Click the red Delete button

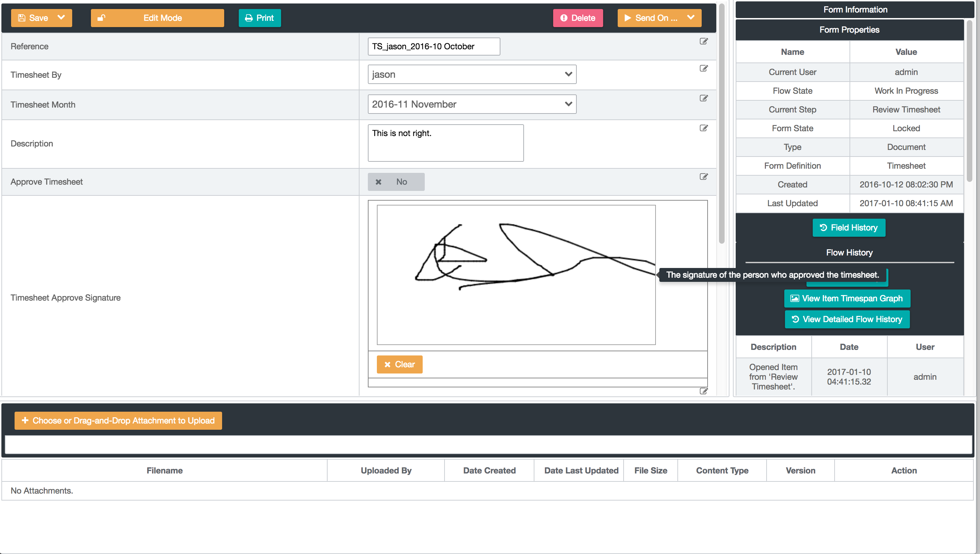tap(577, 18)
